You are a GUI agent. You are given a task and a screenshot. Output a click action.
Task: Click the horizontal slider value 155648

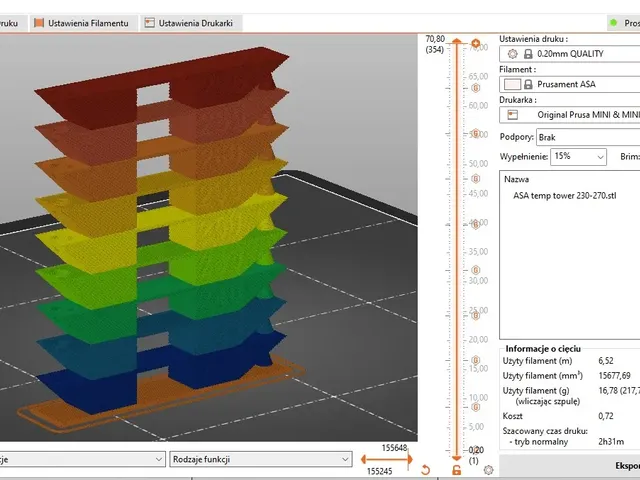click(394, 448)
